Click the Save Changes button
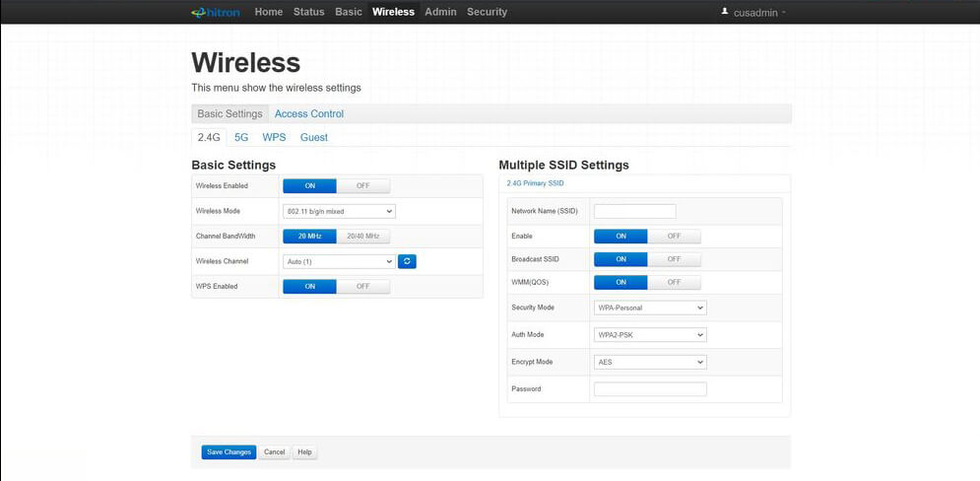 pyautogui.click(x=229, y=451)
